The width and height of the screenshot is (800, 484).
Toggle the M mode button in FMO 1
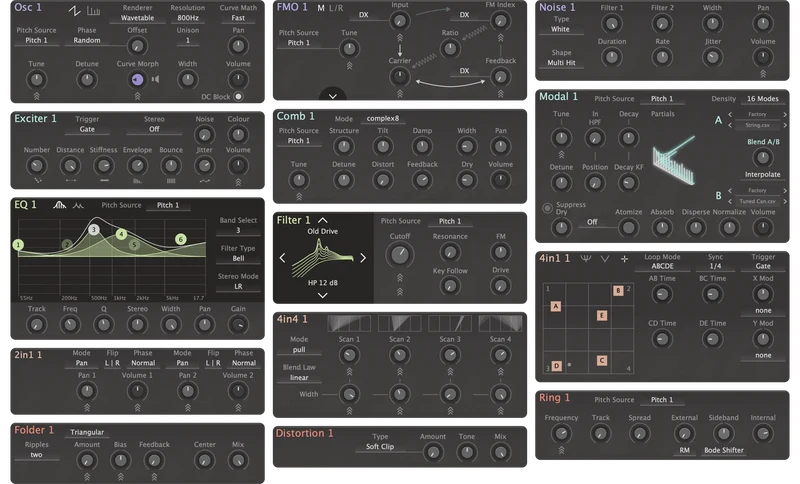(320, 8)
